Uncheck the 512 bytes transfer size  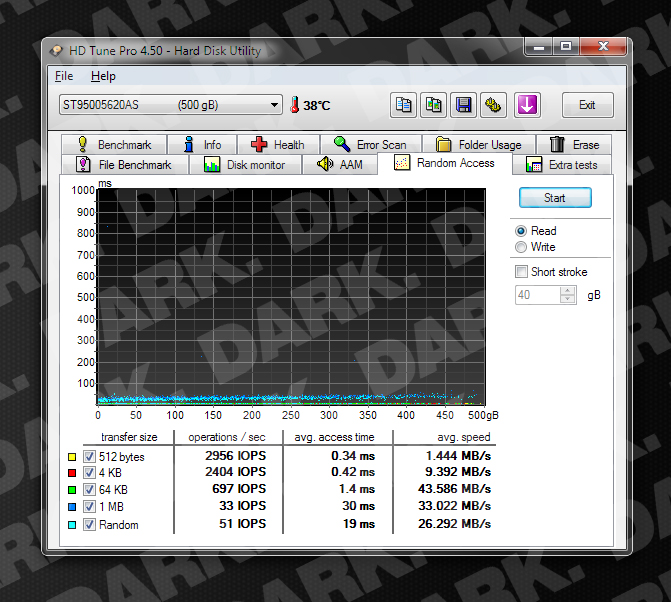click(89, 457)
